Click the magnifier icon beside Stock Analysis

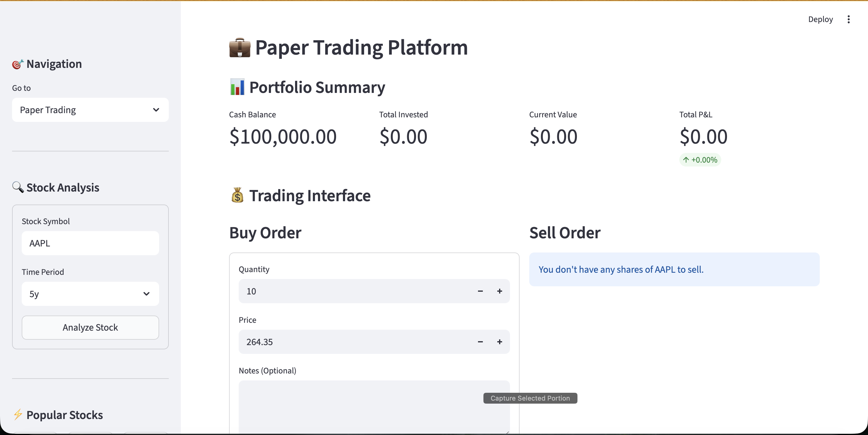tap(18, 187)
